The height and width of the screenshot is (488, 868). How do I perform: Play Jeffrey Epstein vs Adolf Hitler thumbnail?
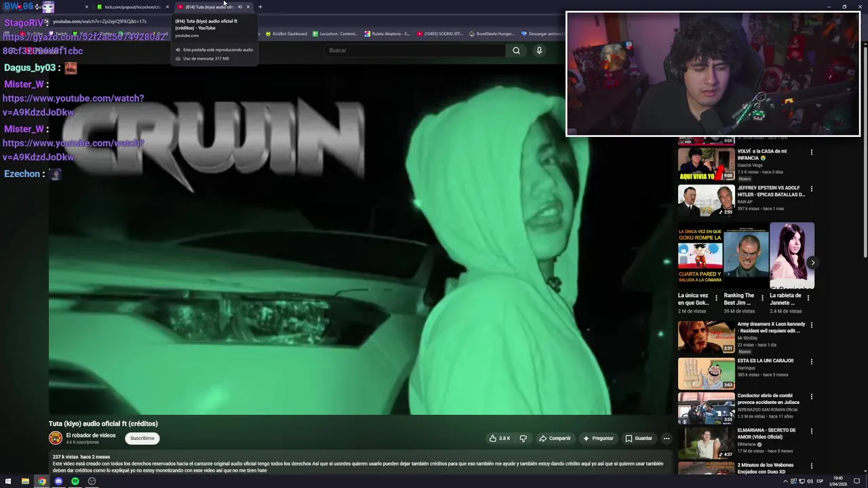click(x=706, y=200)
